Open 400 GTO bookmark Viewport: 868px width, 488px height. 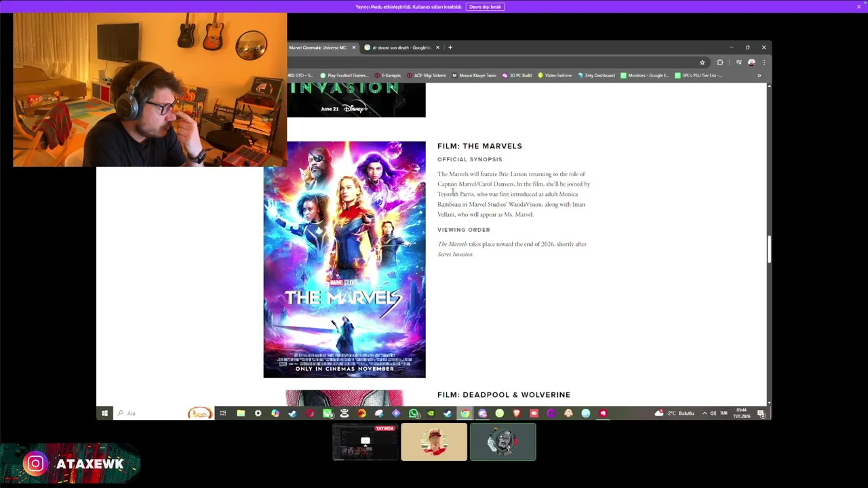(300, 75)
